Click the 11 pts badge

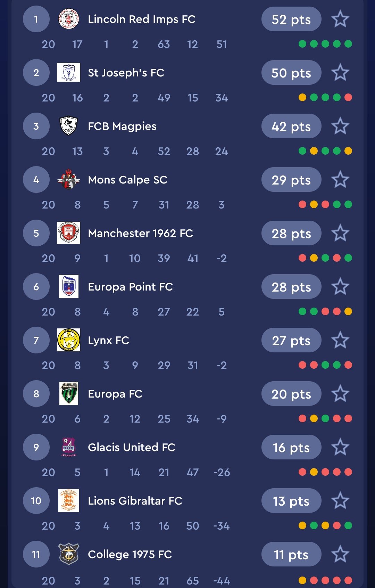coord(291,555)
